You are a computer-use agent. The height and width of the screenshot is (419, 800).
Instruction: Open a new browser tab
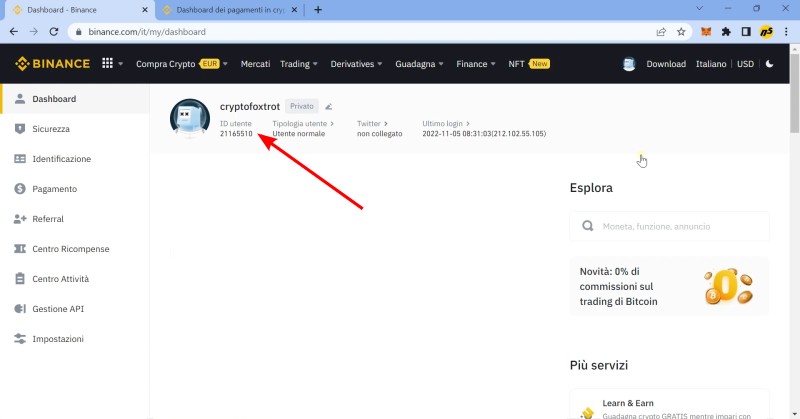[318, 10]
